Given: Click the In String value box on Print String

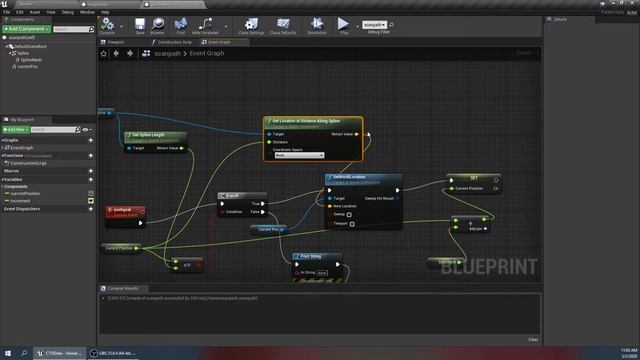Looking at the screenshot, I should coord(322,273).
